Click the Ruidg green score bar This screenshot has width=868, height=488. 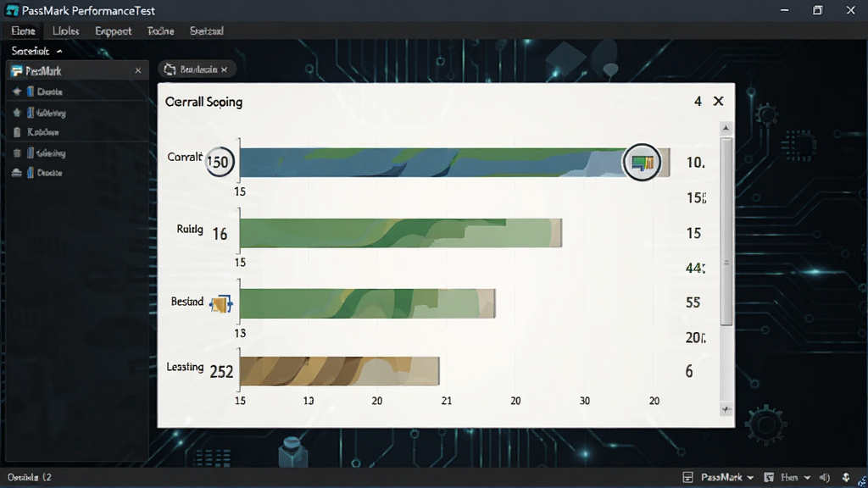point(401,232)
